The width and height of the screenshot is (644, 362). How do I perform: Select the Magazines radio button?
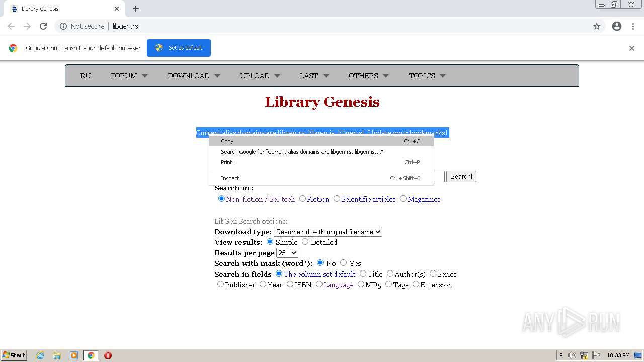tap(403, 199)
